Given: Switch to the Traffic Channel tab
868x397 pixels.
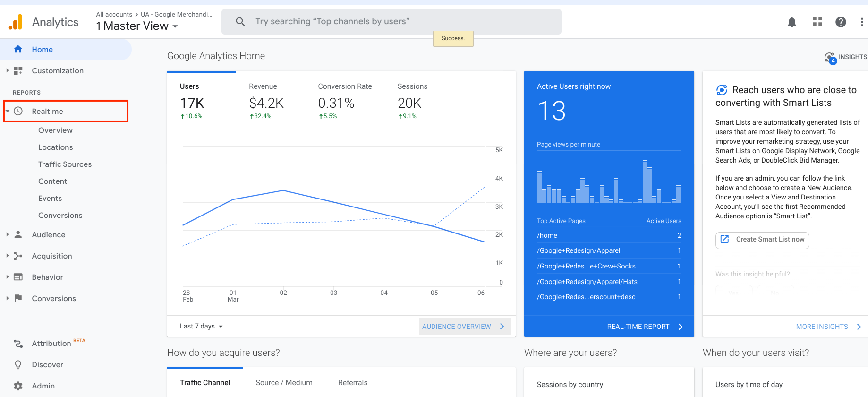Looking at the screenshot, I should pyautogui.click(x=205, y=382).
